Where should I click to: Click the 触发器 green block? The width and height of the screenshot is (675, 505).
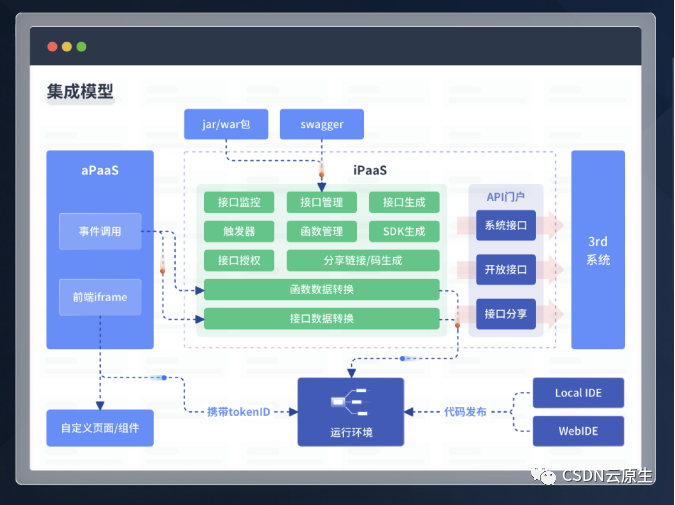239,231
